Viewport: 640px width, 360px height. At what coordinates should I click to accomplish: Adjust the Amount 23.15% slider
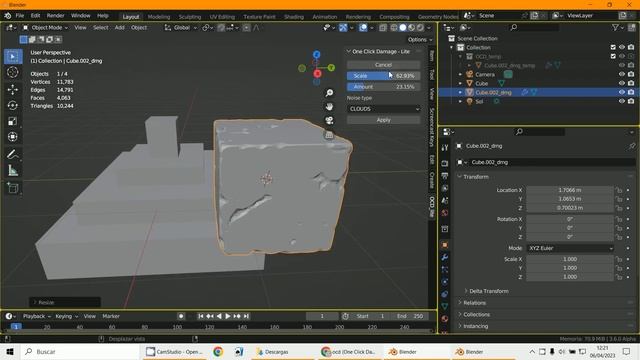383,87
